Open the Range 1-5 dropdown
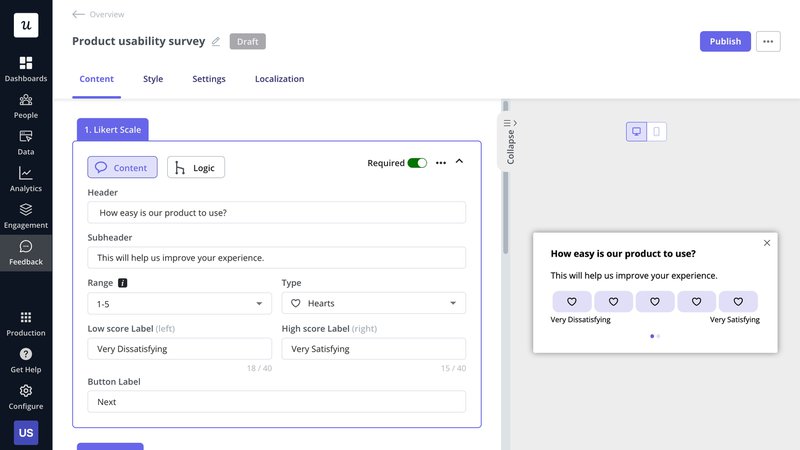 pyautogui.click(x=178, y=303)
